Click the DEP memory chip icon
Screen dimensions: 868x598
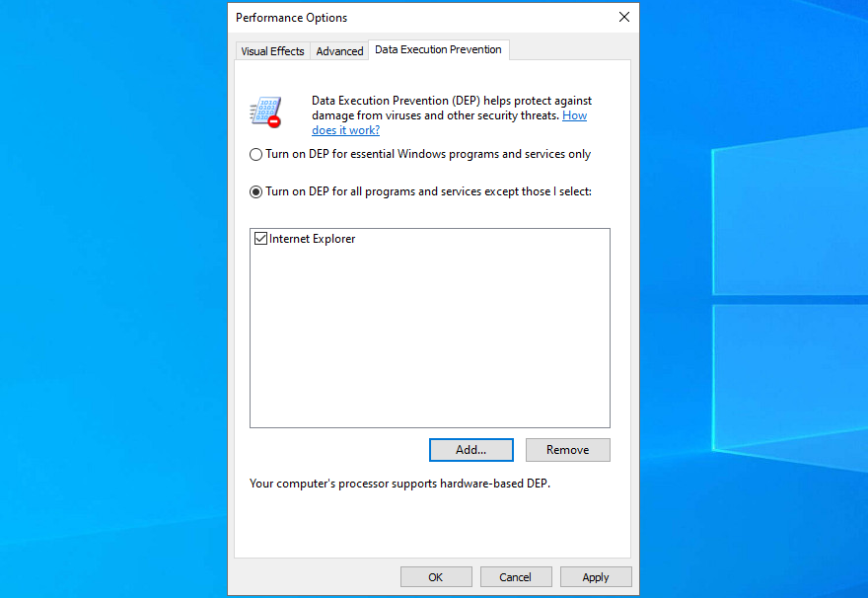tap(266, 112)
